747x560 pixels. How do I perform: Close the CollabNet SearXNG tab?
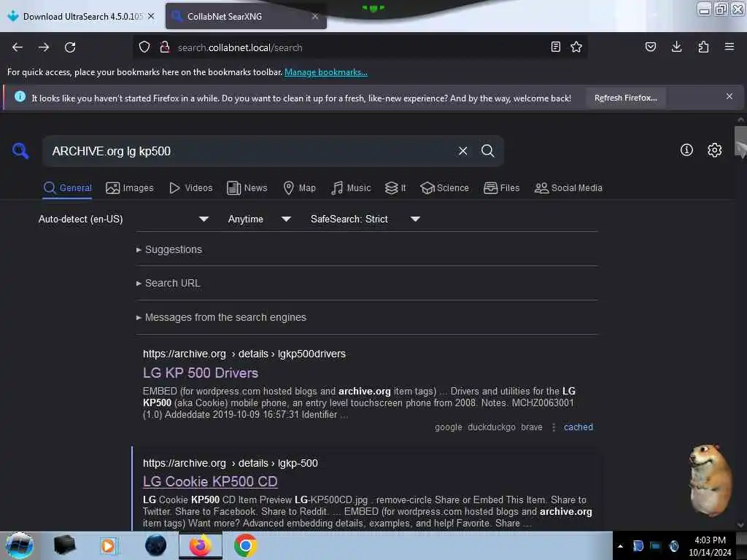pyautogui.click(x=315, y=16)
